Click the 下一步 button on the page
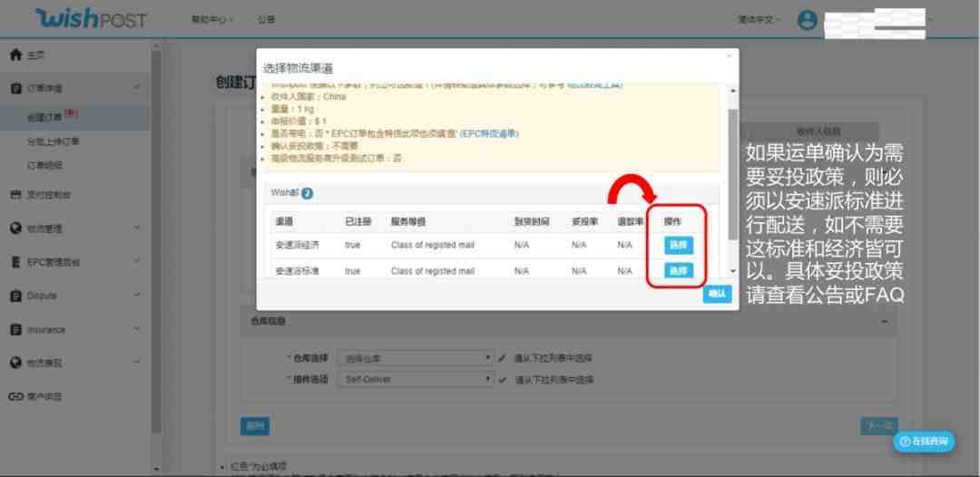This screenshot has width=980, height=477. point(878,426)
